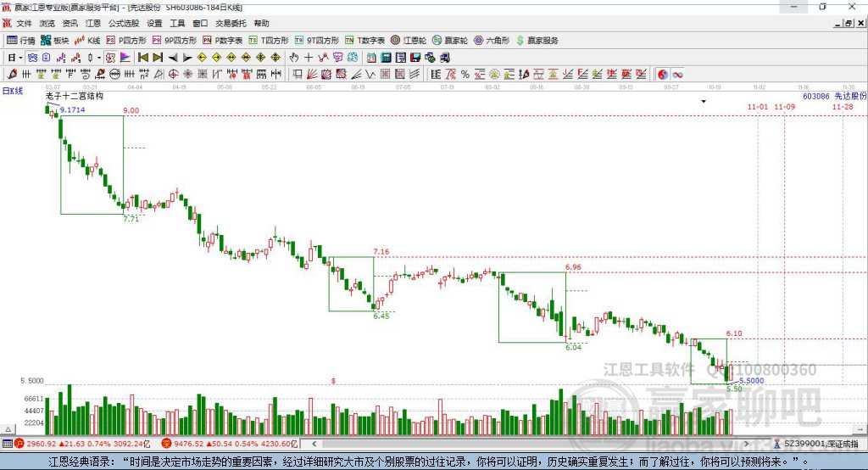This screenshot has height=470, width=868.
Task: Click the save floppy disk icon
Action: click(415, 58)
